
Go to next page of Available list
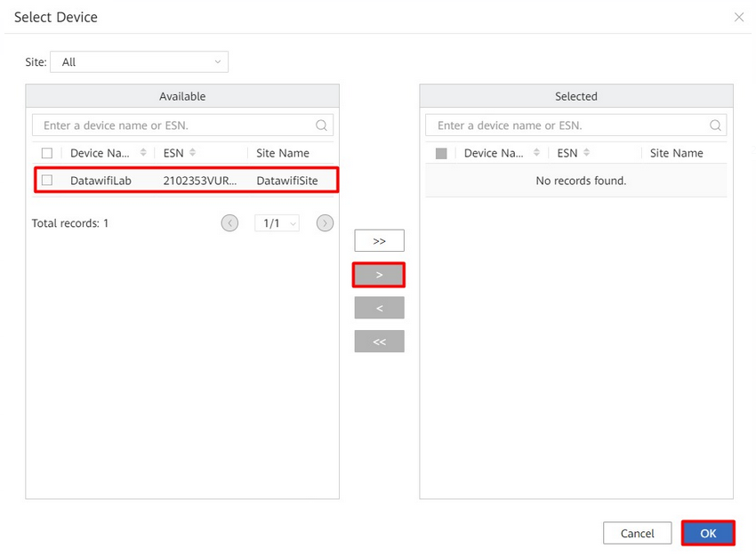point(325,223)
